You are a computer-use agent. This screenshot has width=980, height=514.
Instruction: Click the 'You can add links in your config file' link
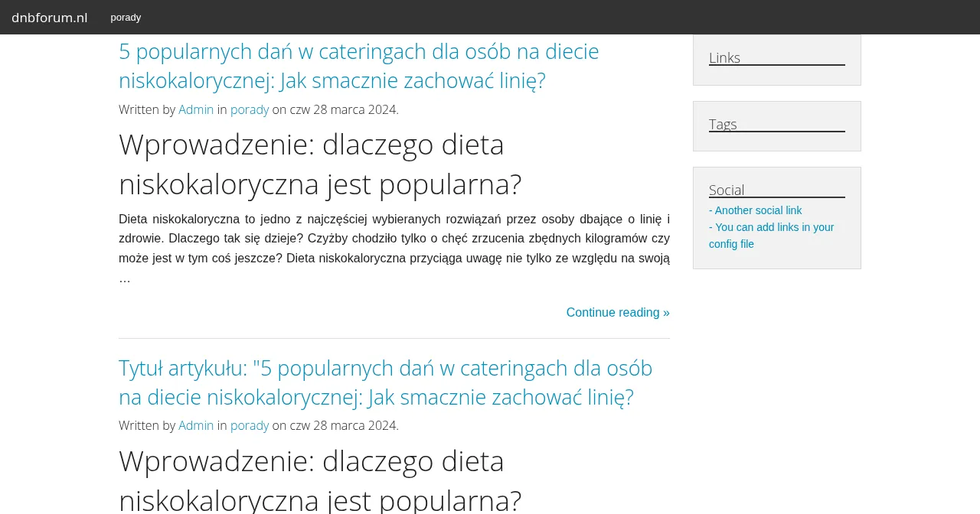pyautogui.click(x=772, y=236)
